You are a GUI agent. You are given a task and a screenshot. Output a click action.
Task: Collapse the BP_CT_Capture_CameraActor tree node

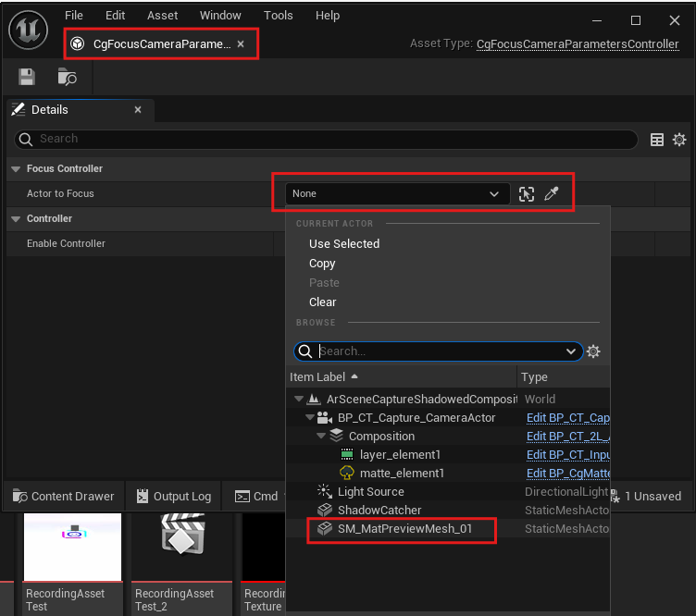click(x=309, y=418)
